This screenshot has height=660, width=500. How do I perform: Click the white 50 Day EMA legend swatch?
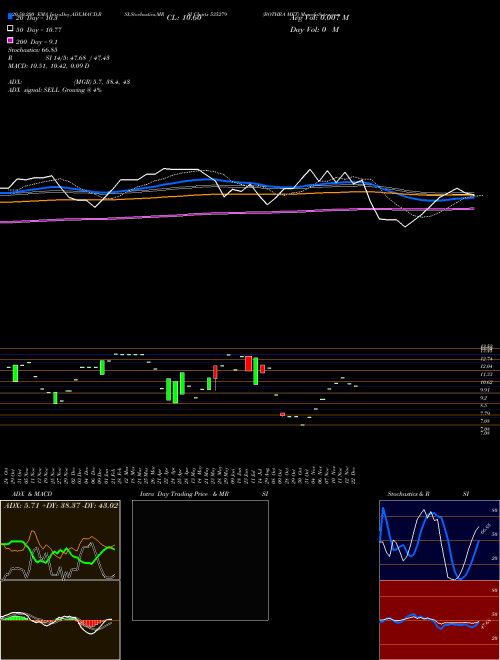click(10, 29)
